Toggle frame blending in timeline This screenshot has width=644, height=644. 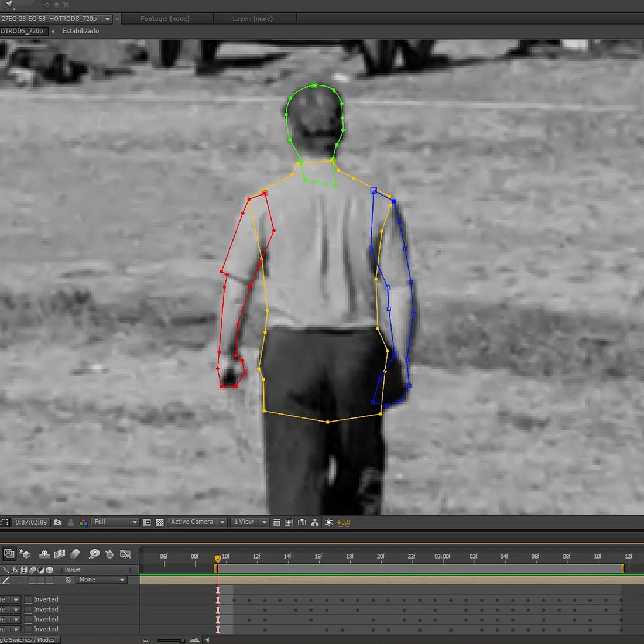(x=60, y=554)
